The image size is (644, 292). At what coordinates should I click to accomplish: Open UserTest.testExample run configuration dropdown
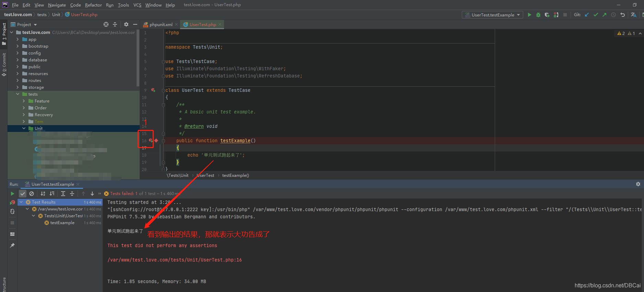[492, 15]
